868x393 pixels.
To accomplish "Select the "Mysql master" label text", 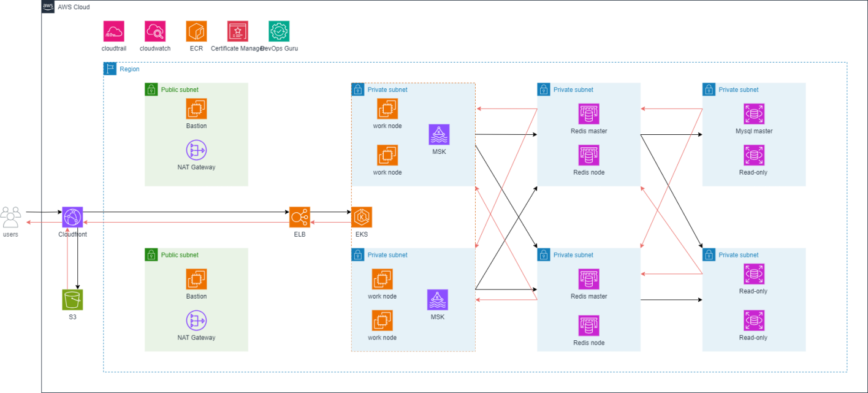I will click(x=754, y=131).
